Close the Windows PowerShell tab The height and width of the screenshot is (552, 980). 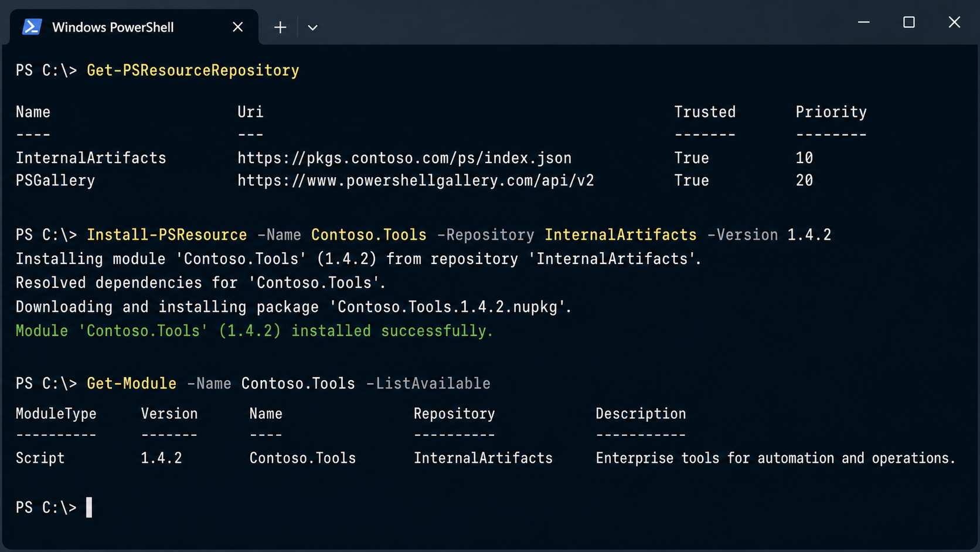tap(237, 27)
